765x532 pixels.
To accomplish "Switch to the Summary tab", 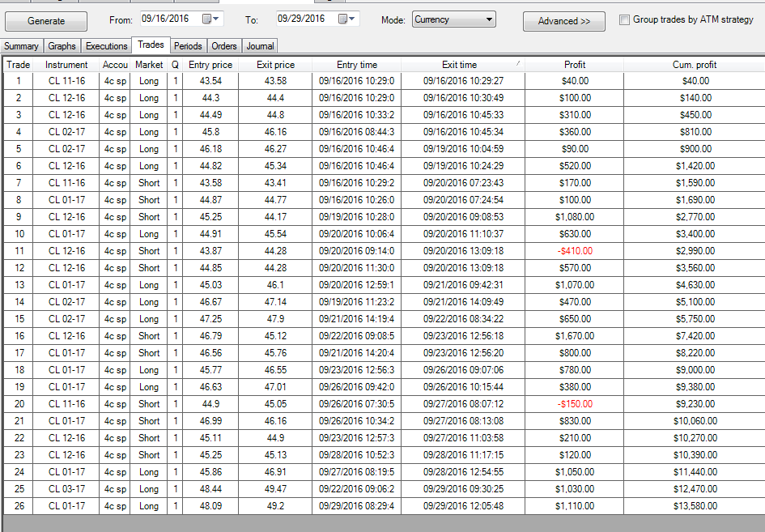I will 21,46.
